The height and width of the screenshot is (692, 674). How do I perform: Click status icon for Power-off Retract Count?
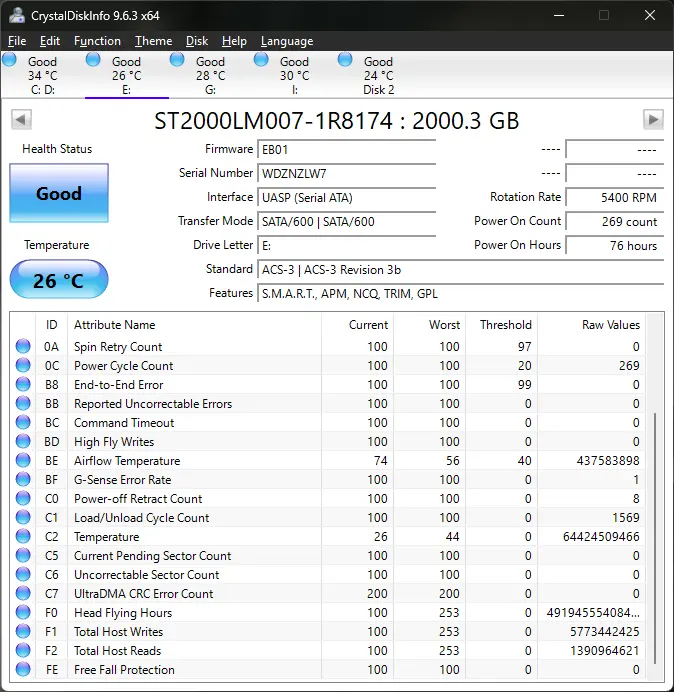23,498
